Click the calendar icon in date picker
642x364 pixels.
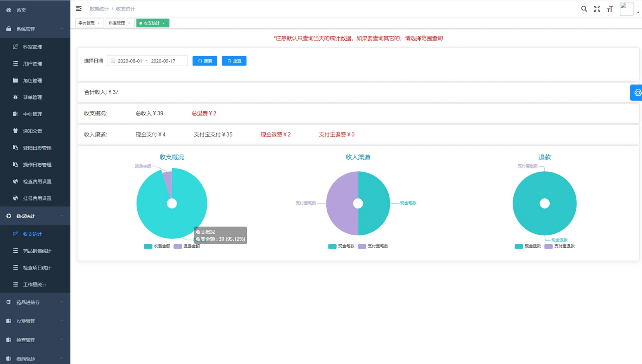(113, 61)
